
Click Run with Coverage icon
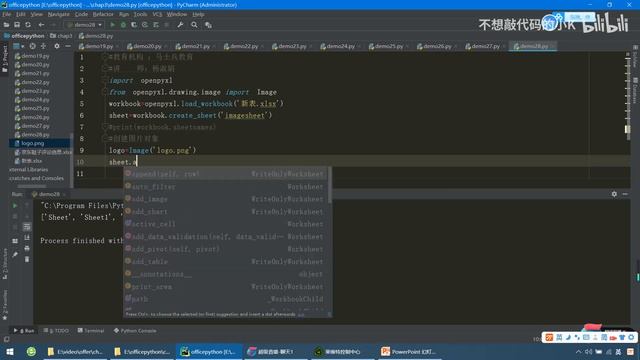(134, 25)
